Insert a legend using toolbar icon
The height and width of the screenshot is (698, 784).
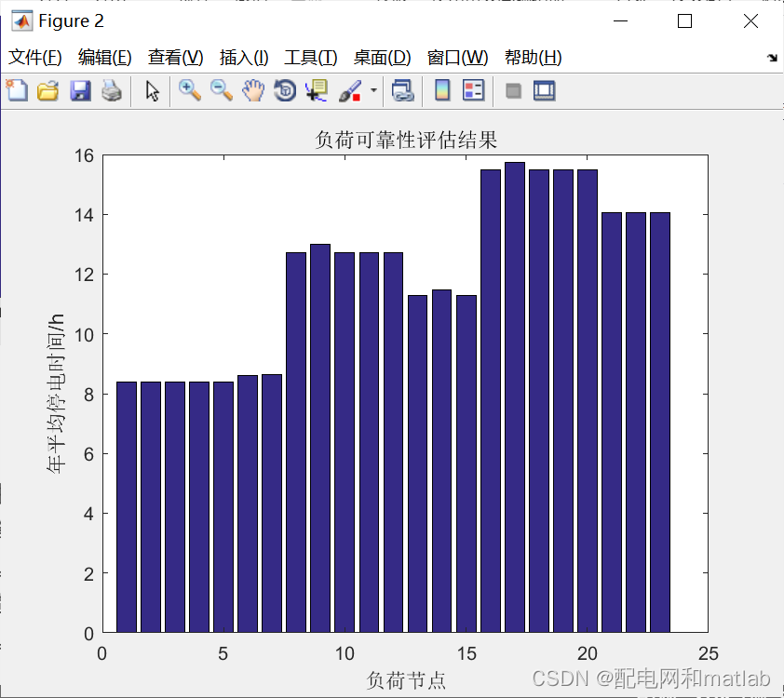pyautogui.click(x=474, y=91)
